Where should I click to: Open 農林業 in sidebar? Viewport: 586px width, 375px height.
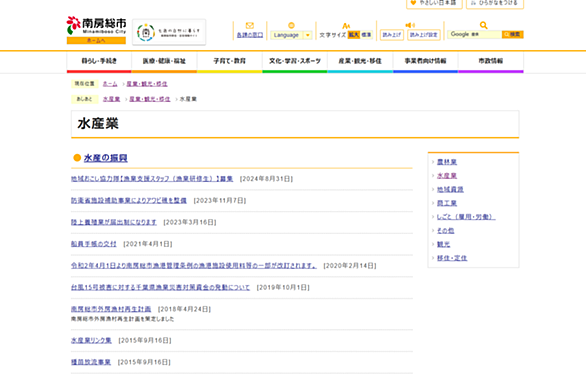click(447, 162)
